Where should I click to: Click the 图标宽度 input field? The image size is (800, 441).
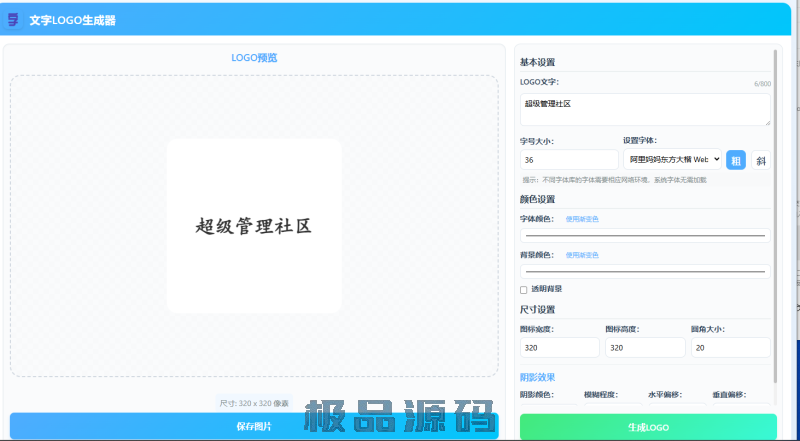(559, 347)
